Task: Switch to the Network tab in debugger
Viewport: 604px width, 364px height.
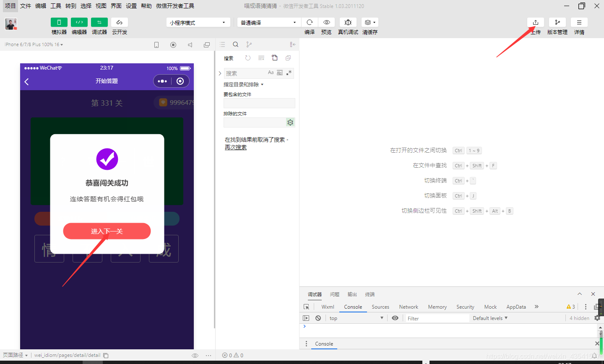Action: [409, 307]
